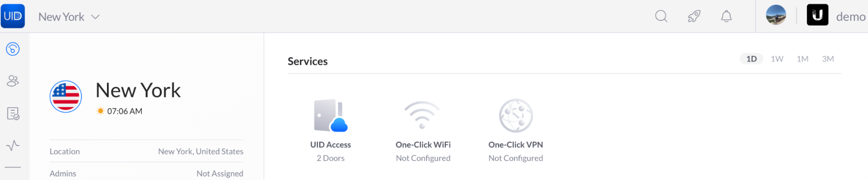Image resolution: width=868 pixels, height=180 pixels.
Task: Open the search magnifier icon
Action: tap(661, 17)
